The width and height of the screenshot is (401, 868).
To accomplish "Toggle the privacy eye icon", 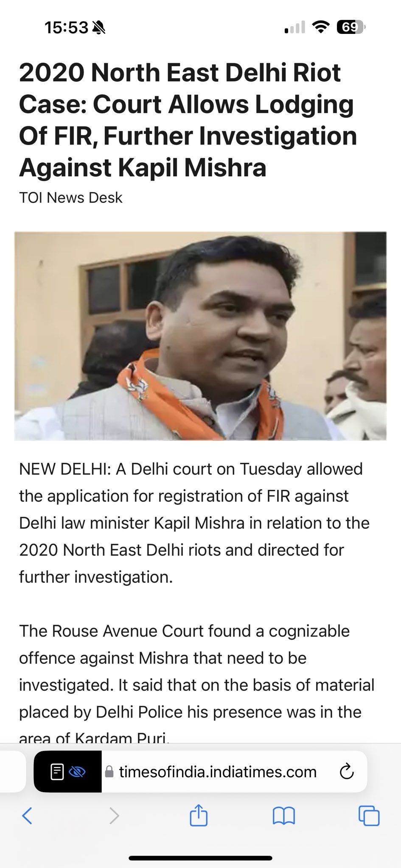I will tap(77, 772).
